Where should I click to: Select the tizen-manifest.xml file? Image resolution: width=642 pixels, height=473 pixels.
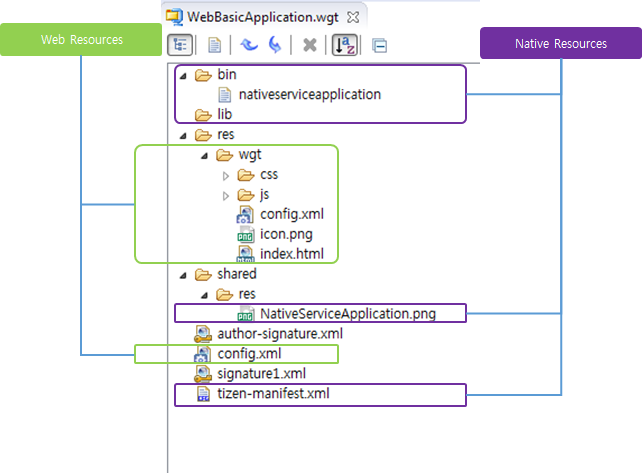pos(272,393)
